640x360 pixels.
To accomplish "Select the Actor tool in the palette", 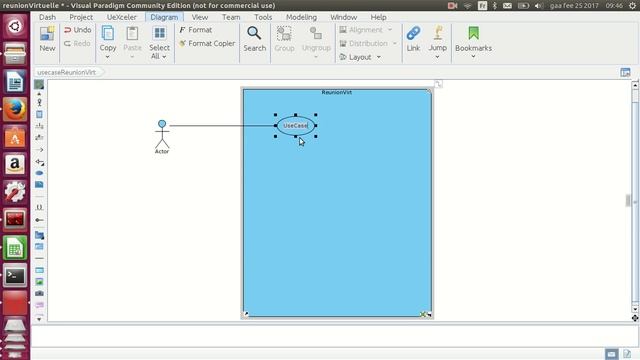I will click(39, 102).
